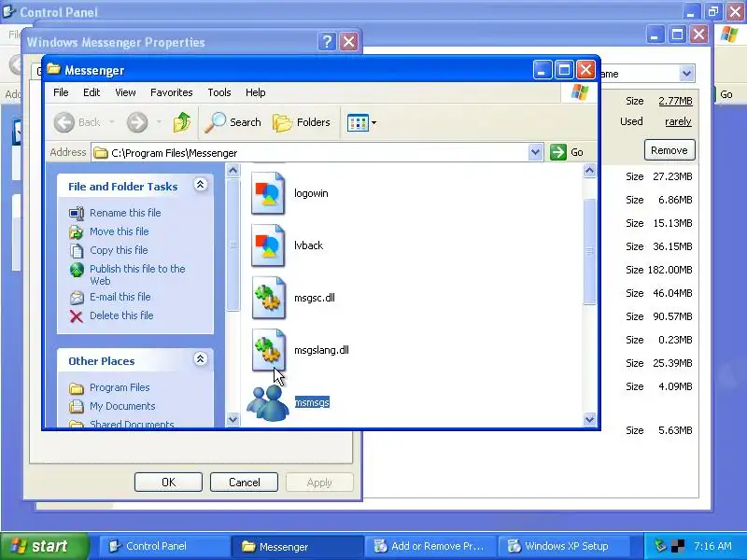Open the Edit menu
This screenshot has height=560, width=747.
92,92
